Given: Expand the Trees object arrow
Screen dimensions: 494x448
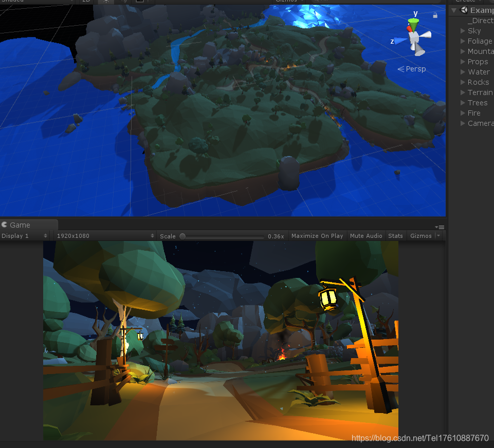Looking at the screenshot, I should coord(463,103).
